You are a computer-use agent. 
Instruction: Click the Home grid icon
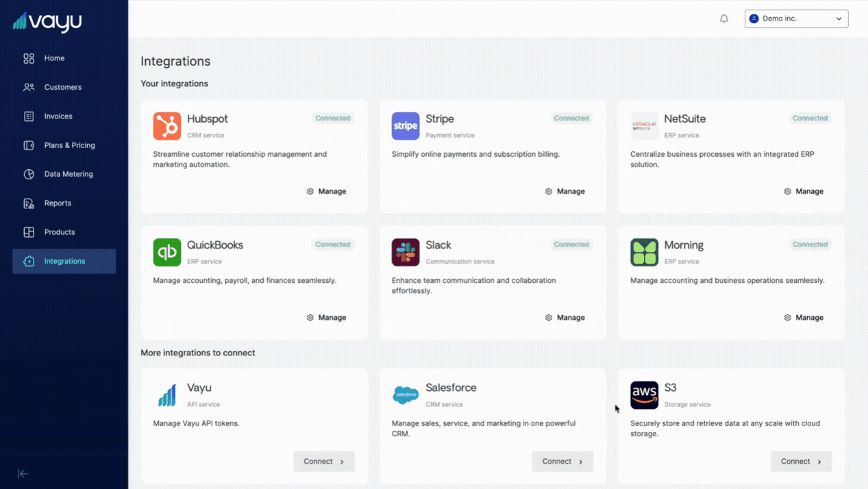coord(29,58)
